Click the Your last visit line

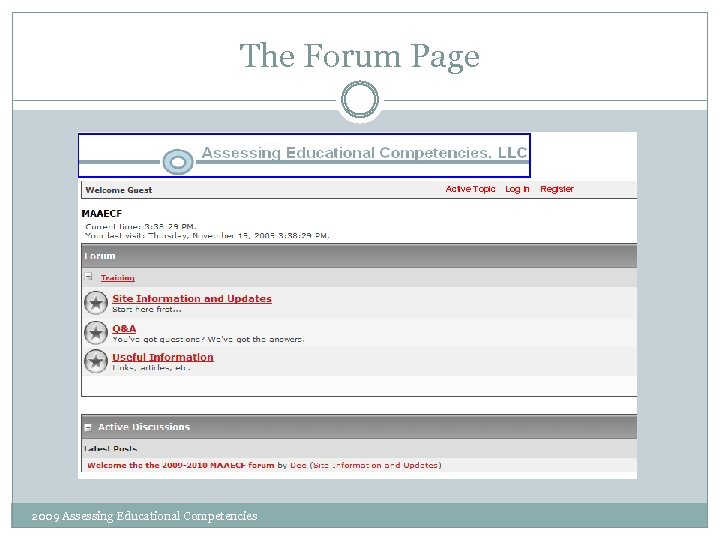coord(207,235)
